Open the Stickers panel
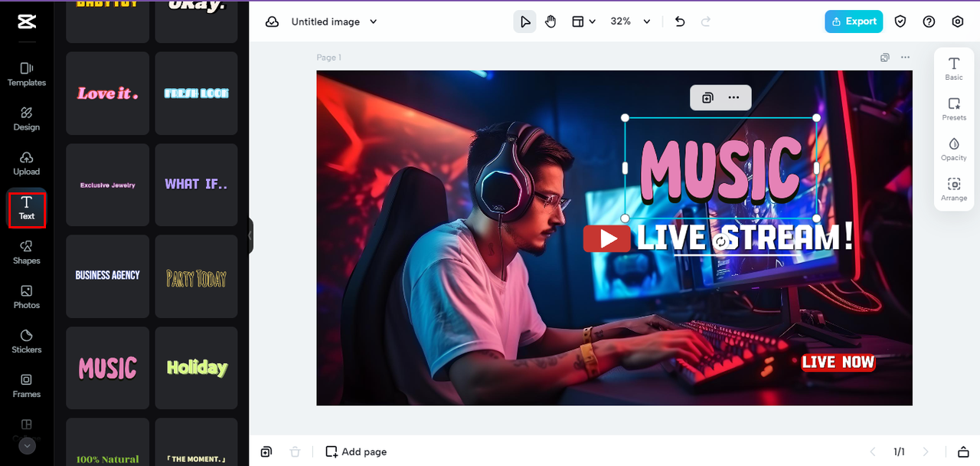980x466 pixels. point(27,341)
